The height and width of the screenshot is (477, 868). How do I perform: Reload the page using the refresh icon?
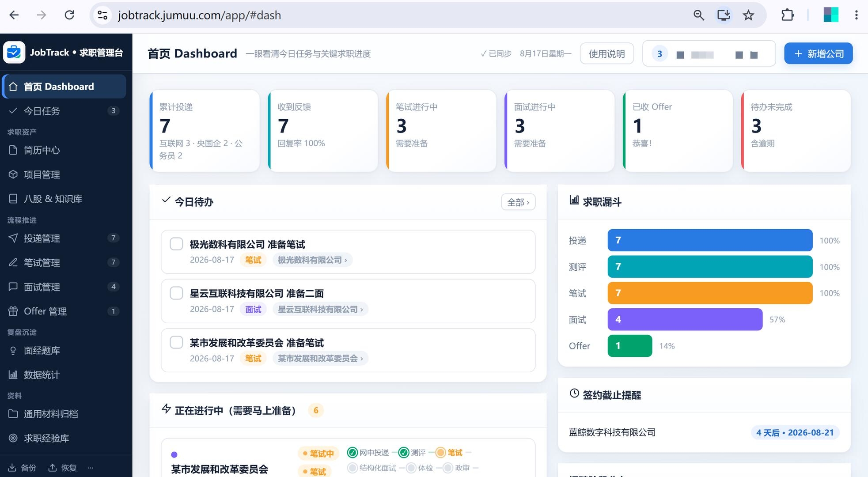pyautogui.click(x=69, y=15)
